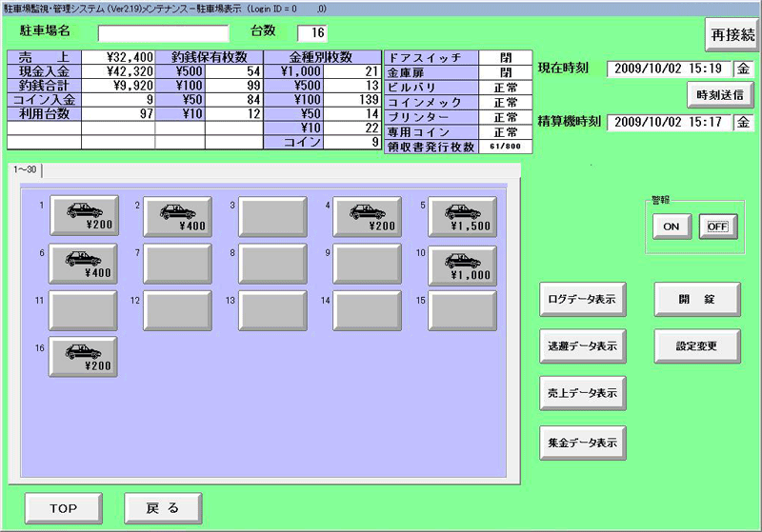
Task: Open parking space 10 showing ¥1,000
Action: (462, 264)
